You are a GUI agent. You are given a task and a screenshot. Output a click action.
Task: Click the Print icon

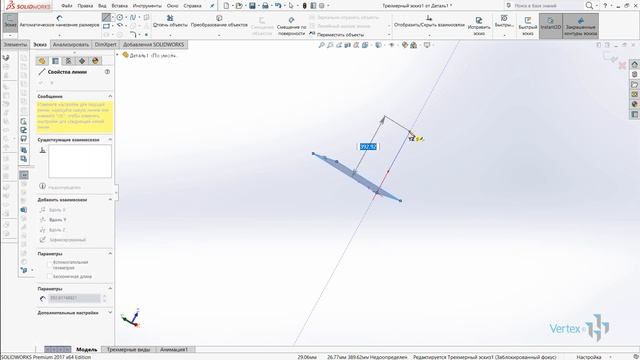[265, 6]
